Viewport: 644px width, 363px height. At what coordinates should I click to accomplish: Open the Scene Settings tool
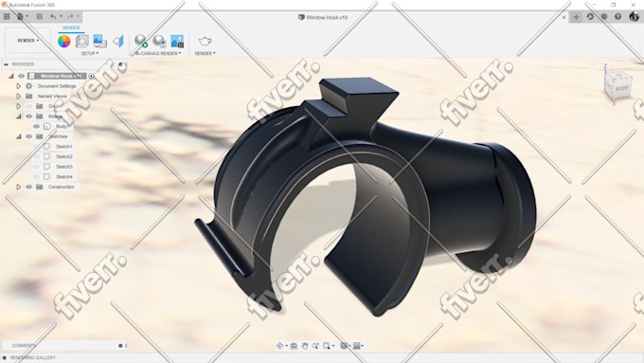(82, 41)
